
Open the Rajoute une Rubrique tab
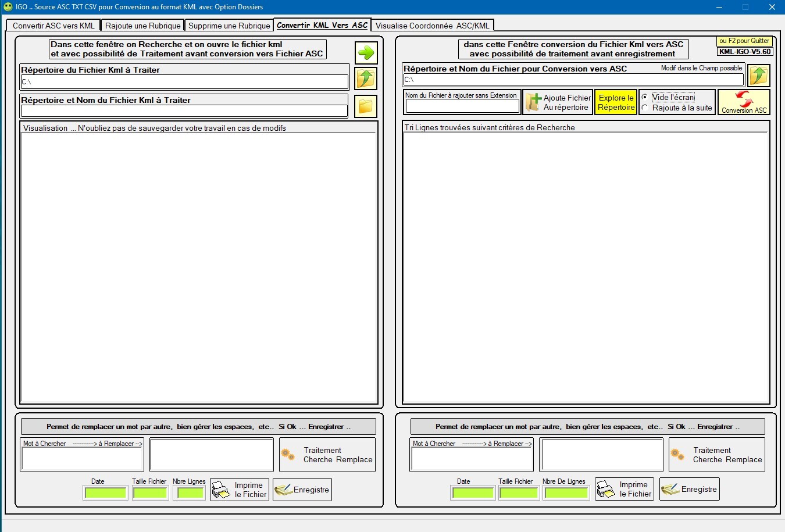click(x=143, y=26)
